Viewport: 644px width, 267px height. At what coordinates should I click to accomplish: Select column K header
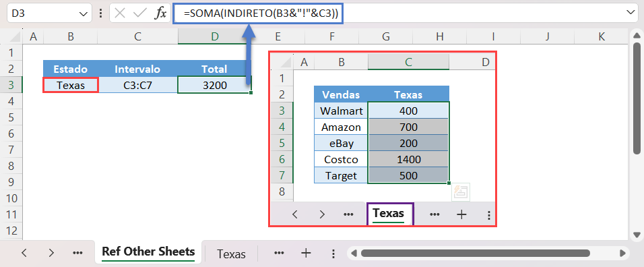602,37
